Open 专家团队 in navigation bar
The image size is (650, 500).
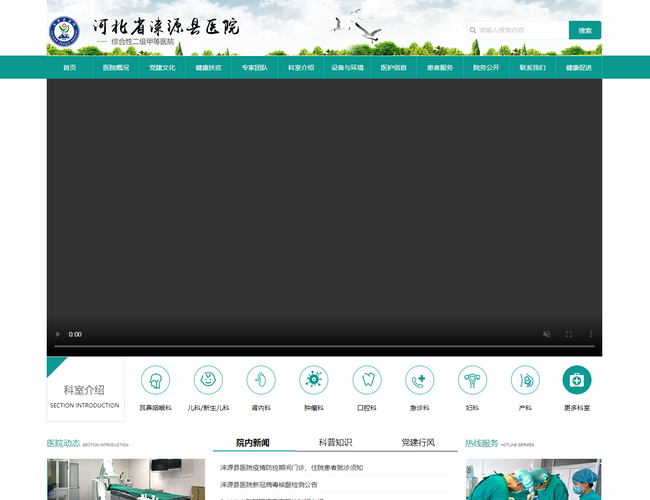click(x=254, y=68)
